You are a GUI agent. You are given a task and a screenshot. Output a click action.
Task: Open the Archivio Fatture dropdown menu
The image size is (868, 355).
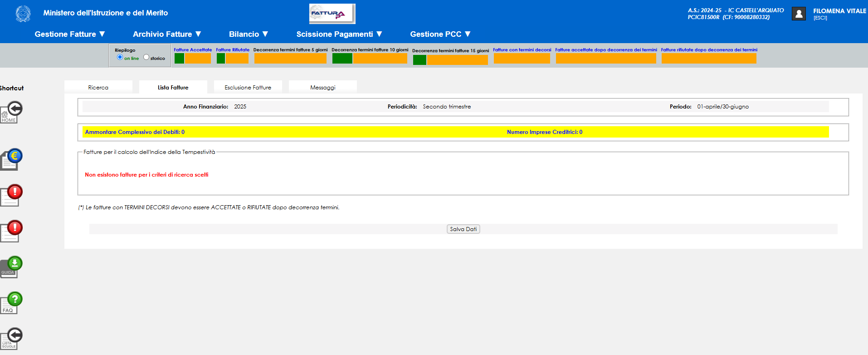pos(167,34)
